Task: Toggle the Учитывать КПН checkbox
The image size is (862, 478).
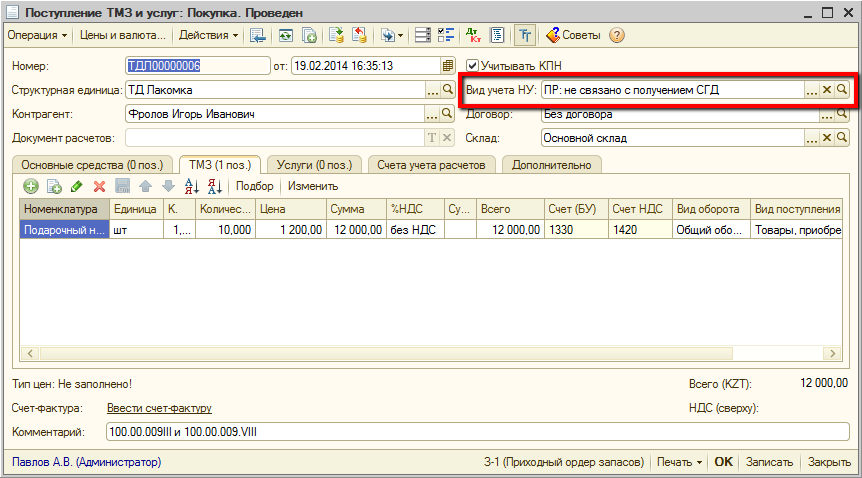Action: point(473,66)
